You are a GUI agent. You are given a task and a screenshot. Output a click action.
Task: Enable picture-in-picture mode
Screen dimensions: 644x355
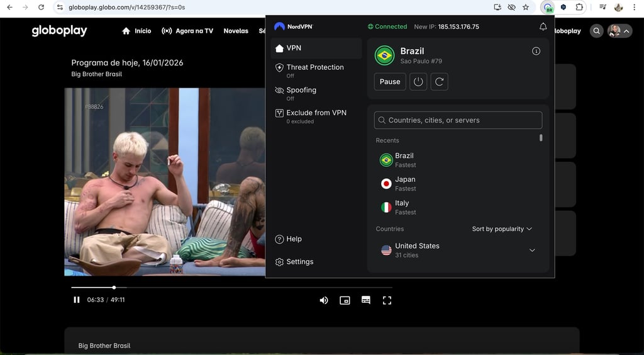pyautogui.click(x=345, y=300)
